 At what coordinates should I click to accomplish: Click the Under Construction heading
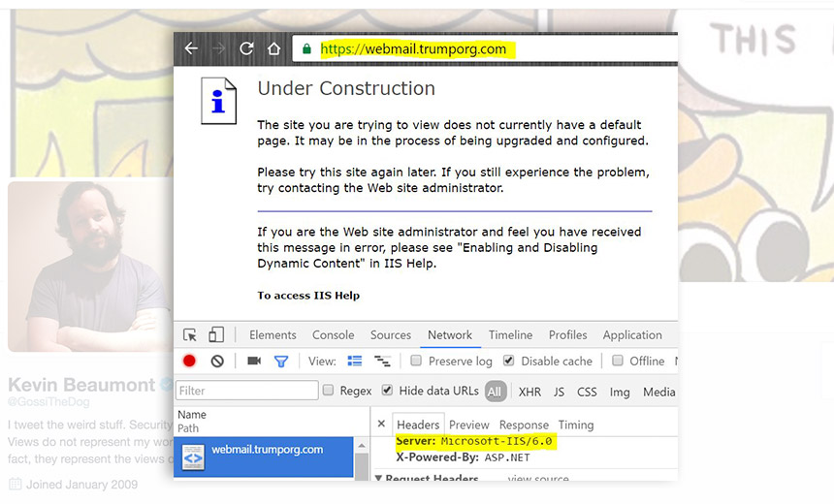click(x=346, y=88)
